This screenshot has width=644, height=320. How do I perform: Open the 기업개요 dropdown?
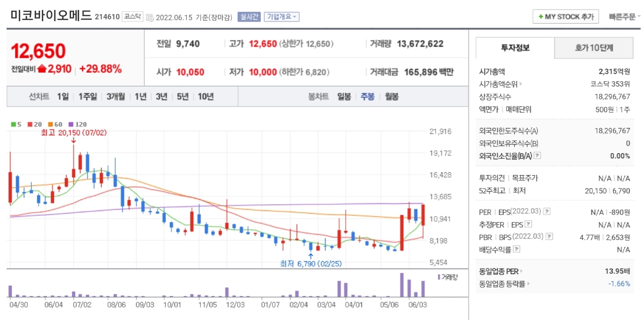pos(282,17)
